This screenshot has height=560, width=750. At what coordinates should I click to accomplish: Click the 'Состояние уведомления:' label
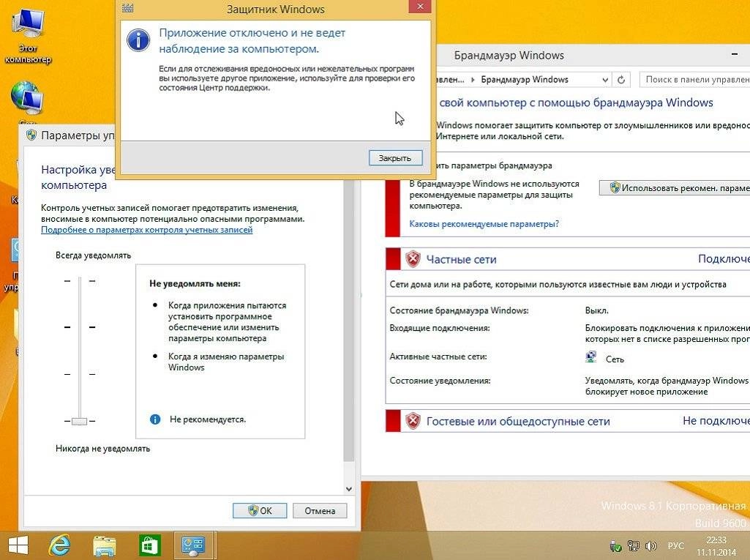coord(440,381)
